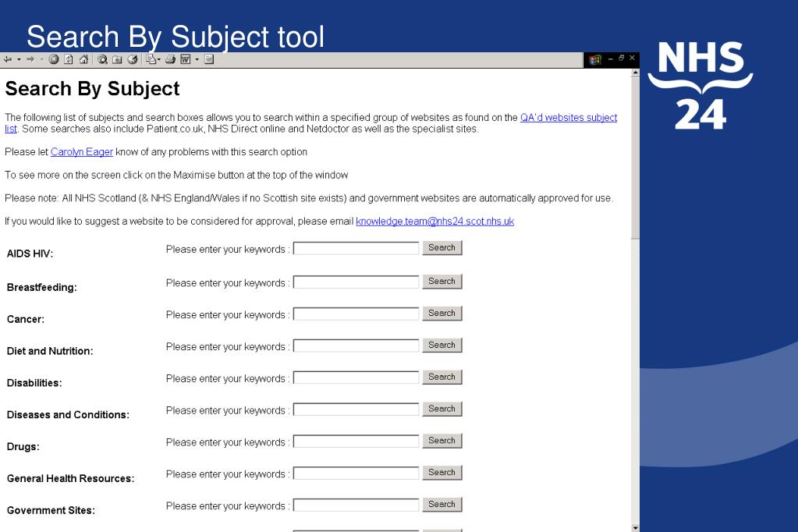
Task: Click the scrollbar down arrow
Action: tap(635, 527)
